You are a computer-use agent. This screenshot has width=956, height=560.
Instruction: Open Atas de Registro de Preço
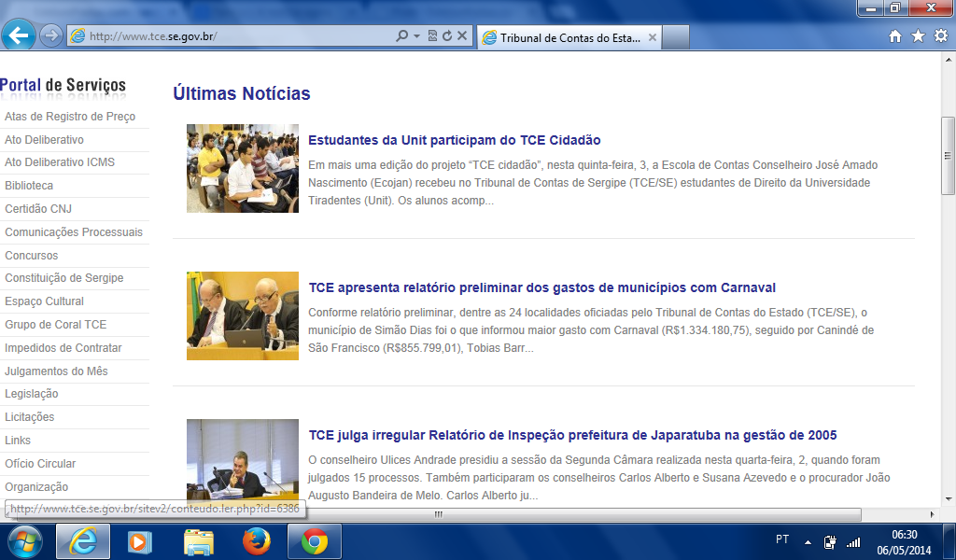point(70,117)
